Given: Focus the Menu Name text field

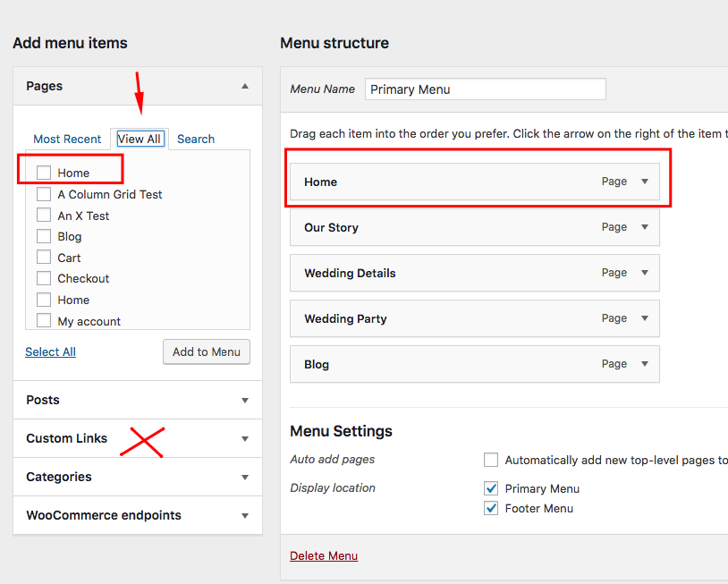Looking at the screenshot, I should click(486, 89).
